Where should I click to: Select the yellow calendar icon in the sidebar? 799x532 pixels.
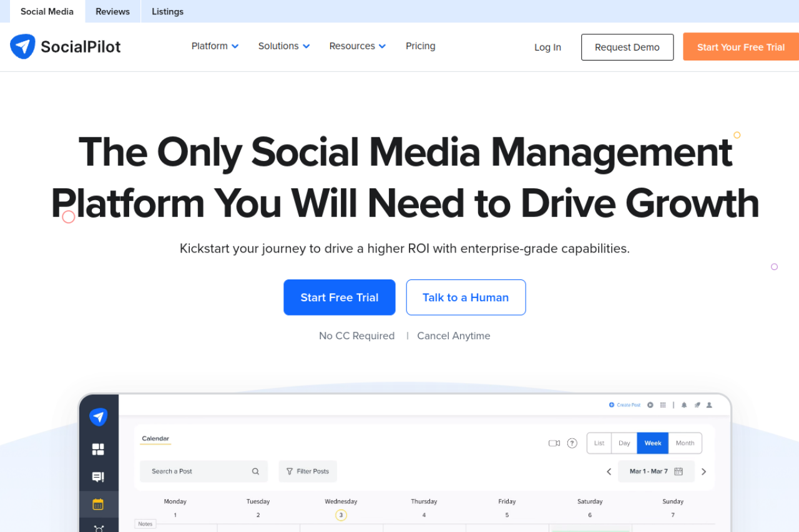[98, 505]
